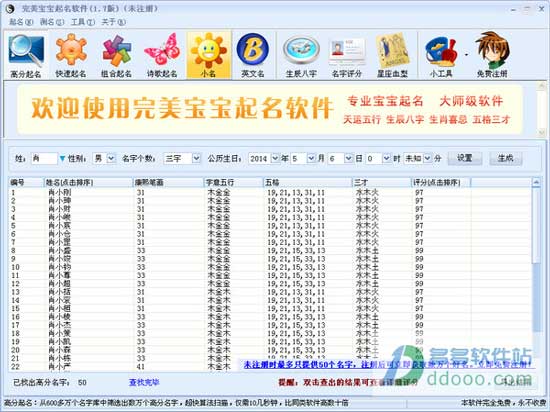Open the 组合起名 combination naming tool
Viewport: 550px width, 412px height.
116,55
